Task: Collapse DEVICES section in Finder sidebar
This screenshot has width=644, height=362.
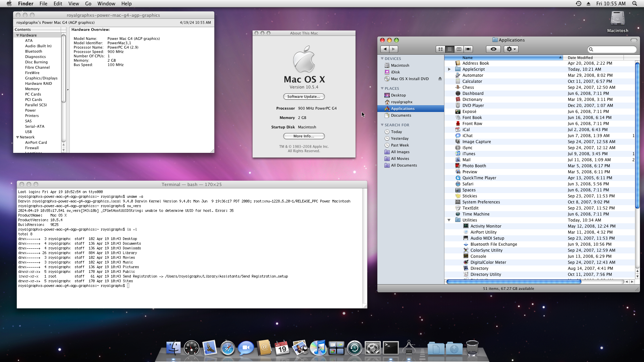Action: [x=382, y=58]
